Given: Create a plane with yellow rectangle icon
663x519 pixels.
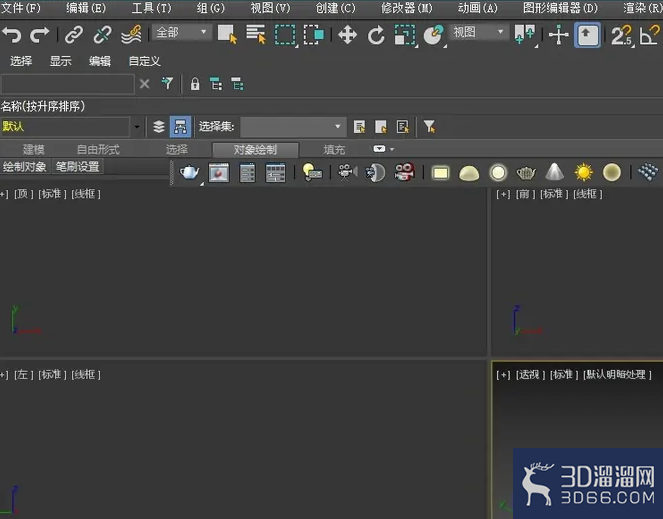Looking at the screenshot, I should 441,173.
